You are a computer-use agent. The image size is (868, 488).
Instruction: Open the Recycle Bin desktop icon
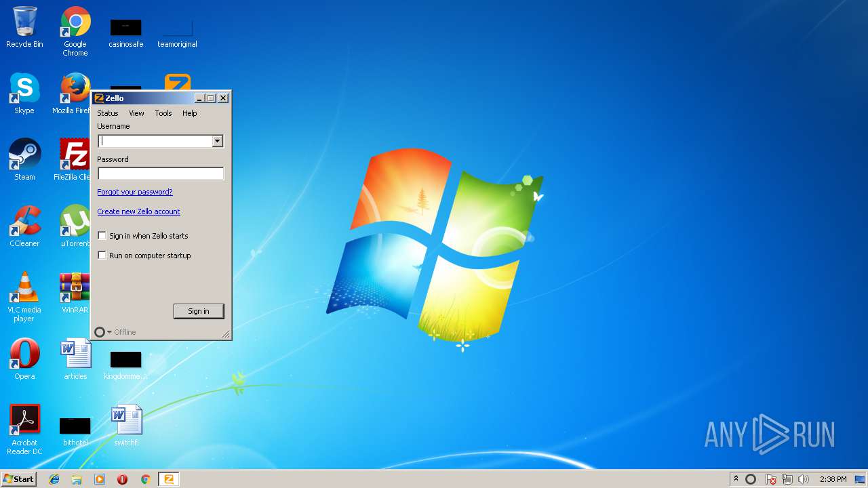(24, 27)
